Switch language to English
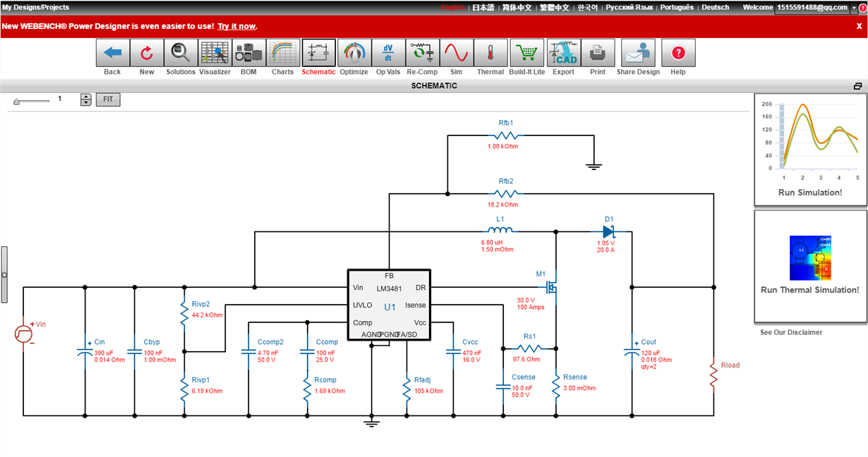 [x=453, y=7]
